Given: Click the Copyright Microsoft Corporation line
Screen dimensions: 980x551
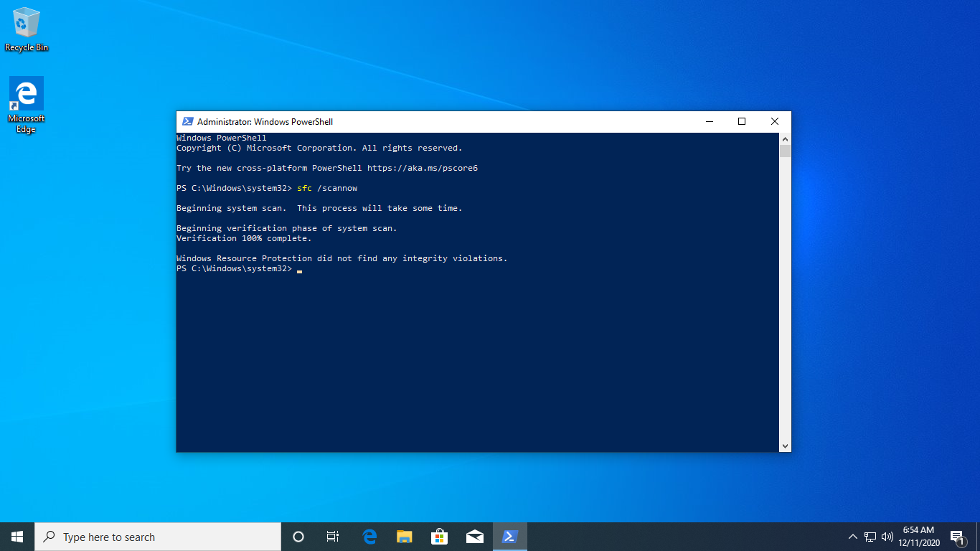Looking at the screenshot, I should point(319,148).
